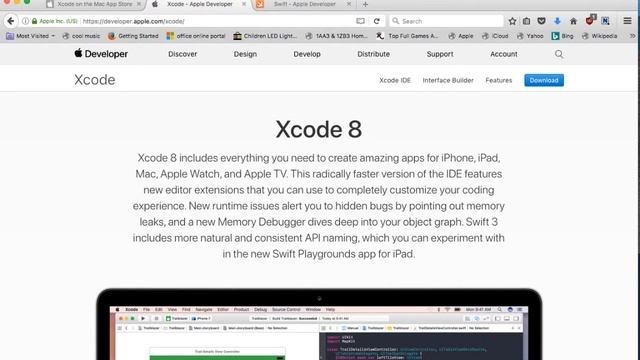Open the iCloud bookmark
The image size is (640, 360).
[x=495, y=36]
